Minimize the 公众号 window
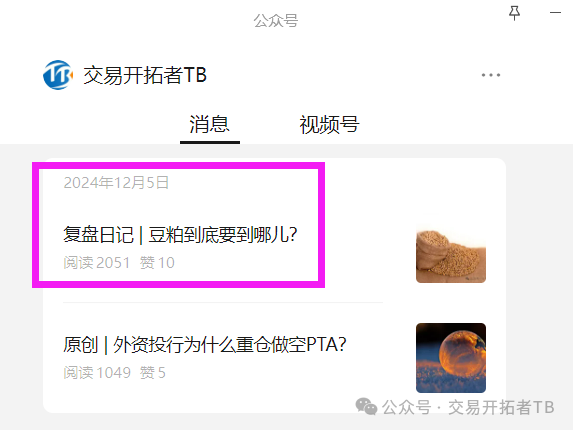The width and height of the screenshot is (573, 430). click(x=555, y=12)
